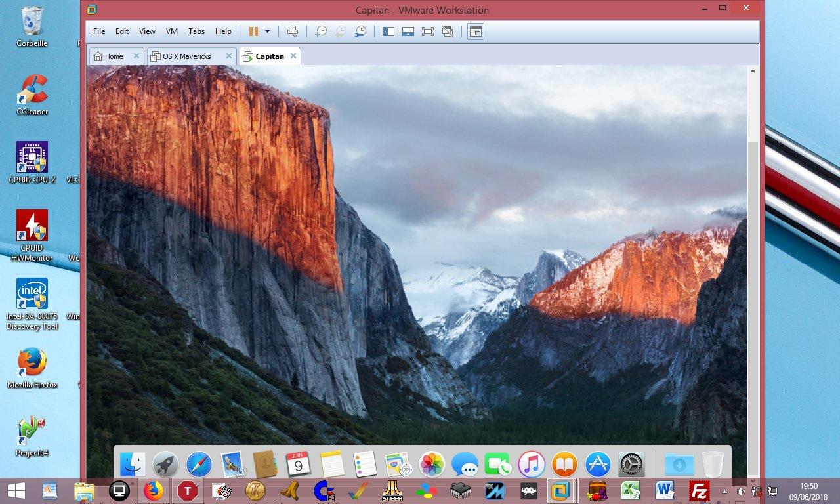Toggle Unity mode icon
840x504 pixels.
(448, 31)
